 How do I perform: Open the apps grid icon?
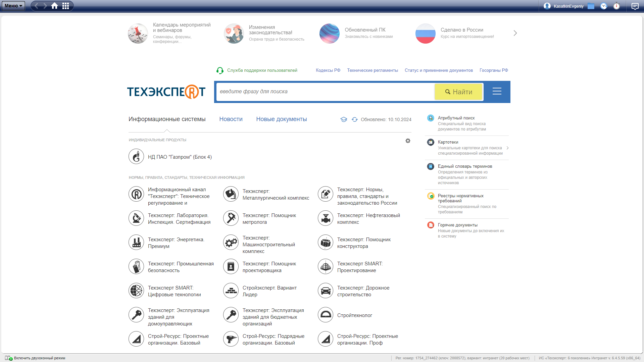coord(65,6)
